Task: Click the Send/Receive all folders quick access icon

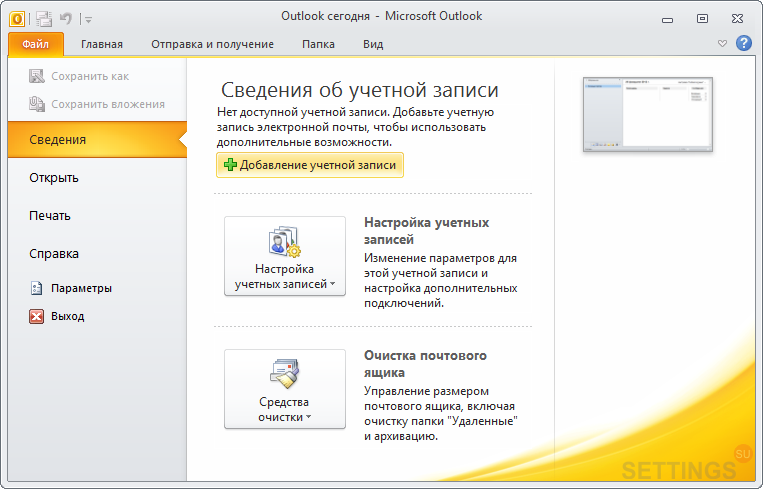Action: point(44,19)
